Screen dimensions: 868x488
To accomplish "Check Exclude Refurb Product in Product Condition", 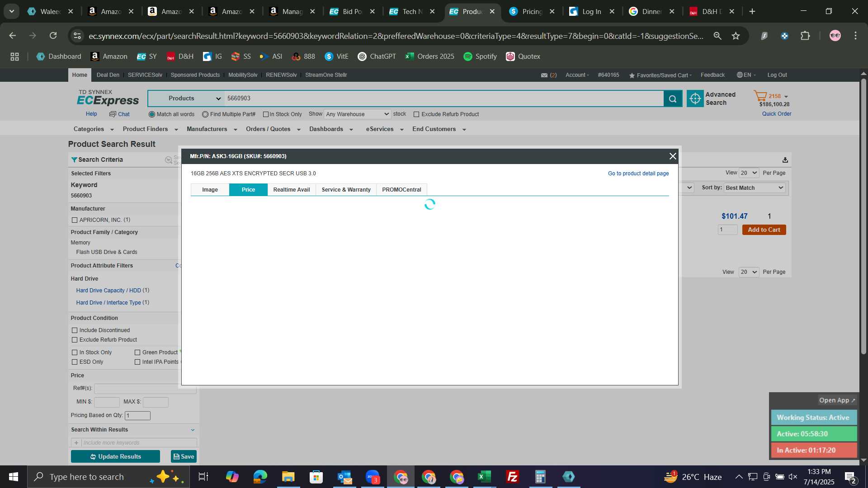I will coord(75,340).
